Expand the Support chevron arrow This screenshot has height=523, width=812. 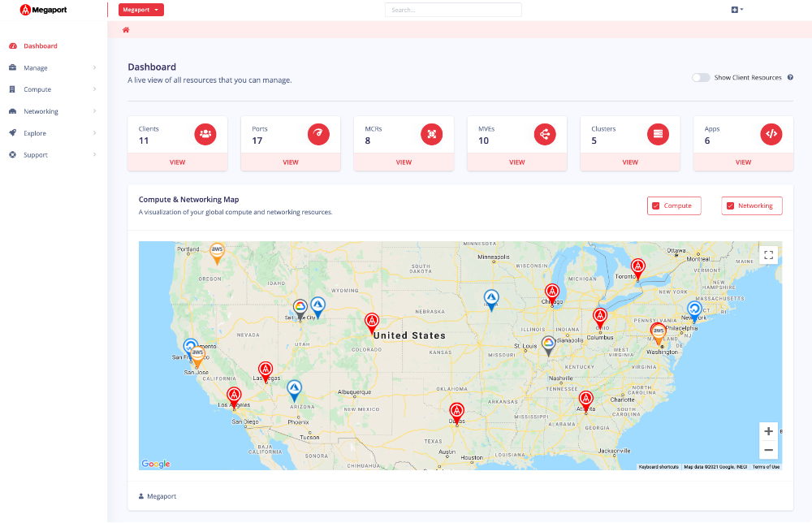click(94, 155)
